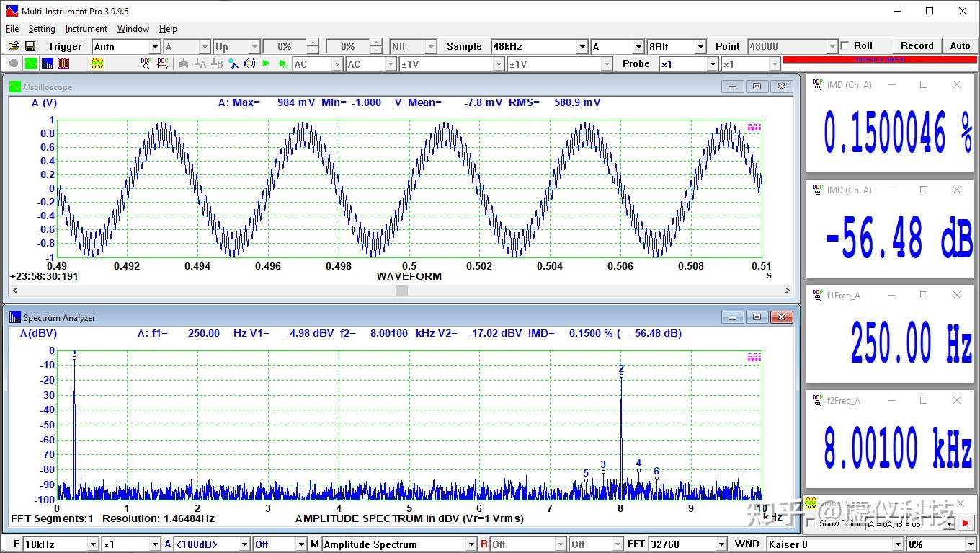The width and height of the screenshot is (980, 553).
Task: Click the Auto button next to Record
Action: click(960, 45)
